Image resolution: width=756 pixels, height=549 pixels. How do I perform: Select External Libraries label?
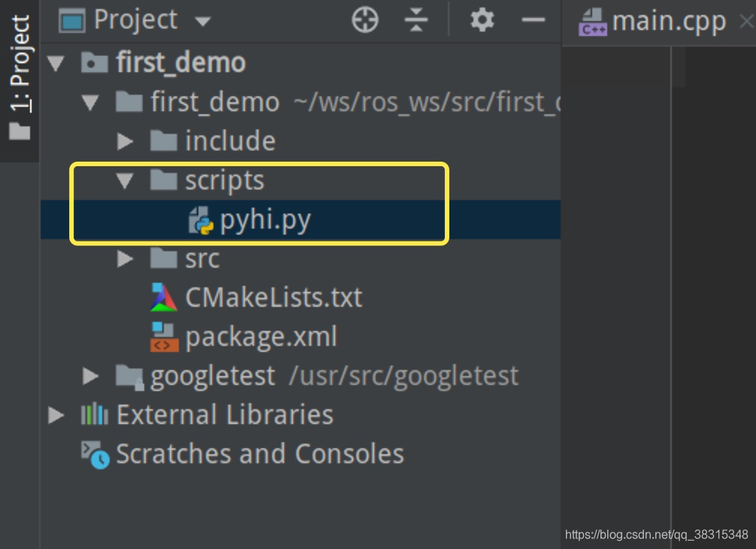point(225,415)
